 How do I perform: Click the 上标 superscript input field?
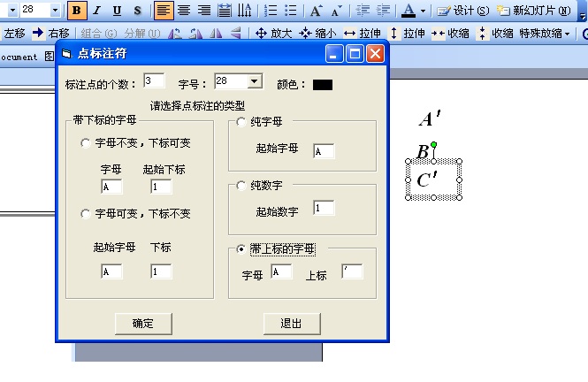click(x=352, y=271)
